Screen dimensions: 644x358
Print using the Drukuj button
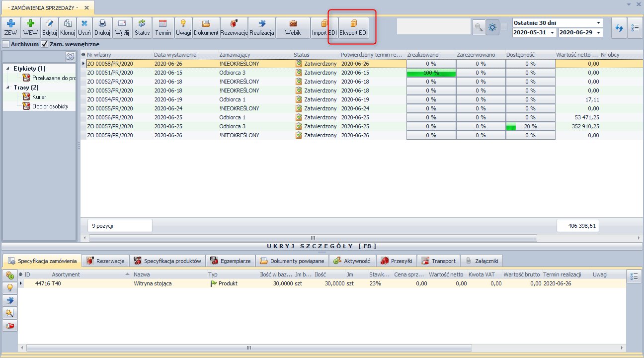(x=102, y=27)
